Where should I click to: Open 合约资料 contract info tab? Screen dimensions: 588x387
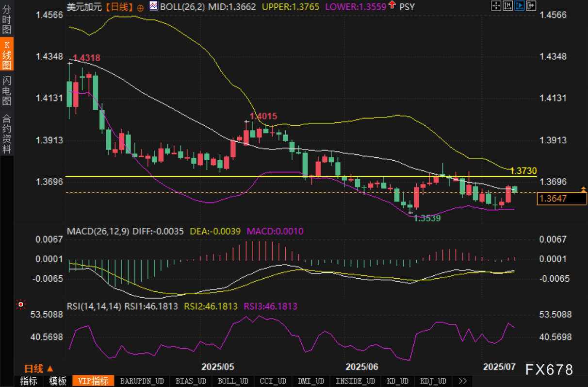7,134
